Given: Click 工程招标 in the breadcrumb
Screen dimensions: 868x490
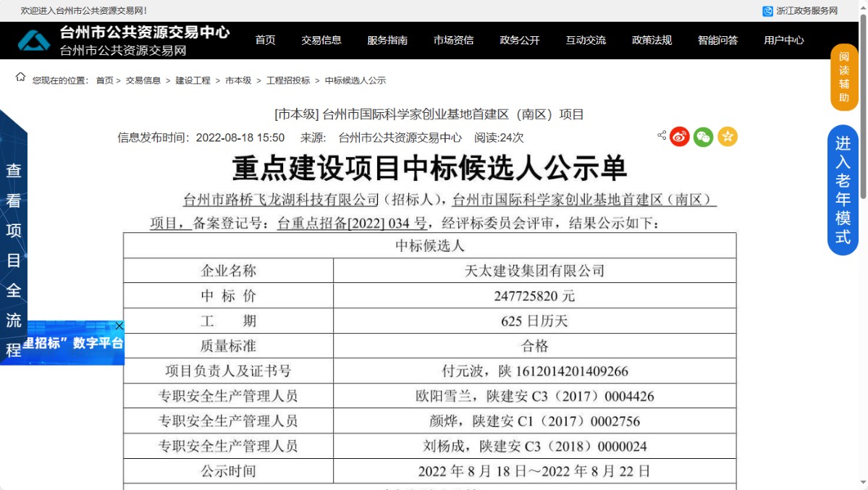Looking at the screenshot, I should 288,81.
